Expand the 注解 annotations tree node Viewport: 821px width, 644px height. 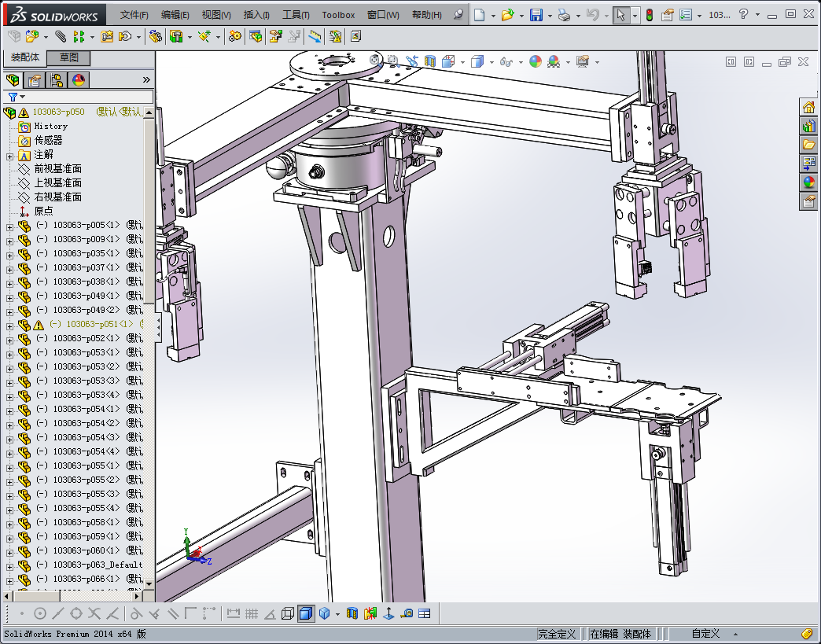(9, 156)
